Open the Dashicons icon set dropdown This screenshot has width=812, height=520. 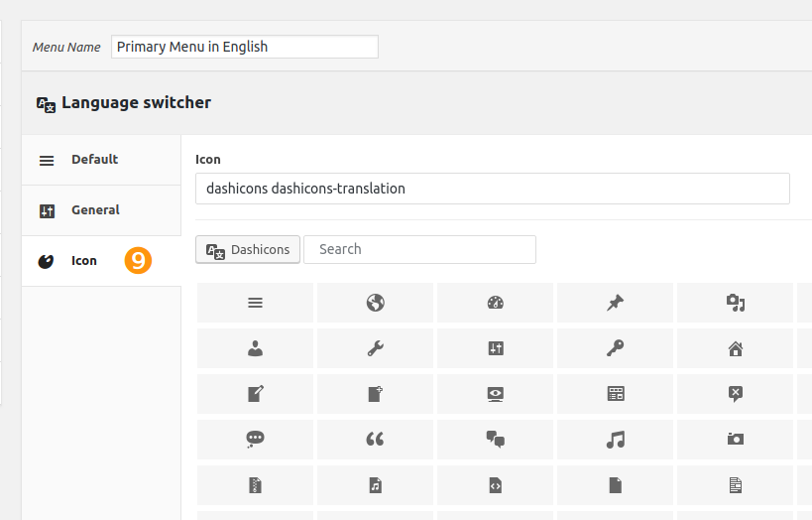point(248,249)
